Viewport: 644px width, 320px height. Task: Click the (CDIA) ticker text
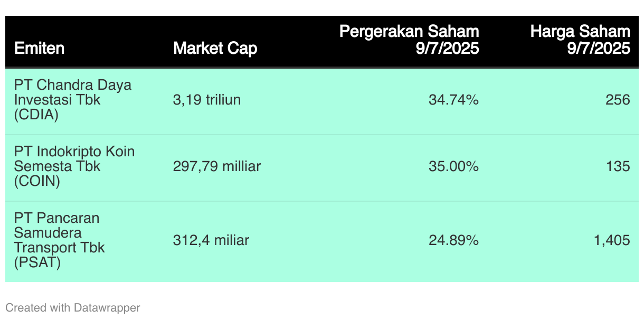click(x=36, y=115)
